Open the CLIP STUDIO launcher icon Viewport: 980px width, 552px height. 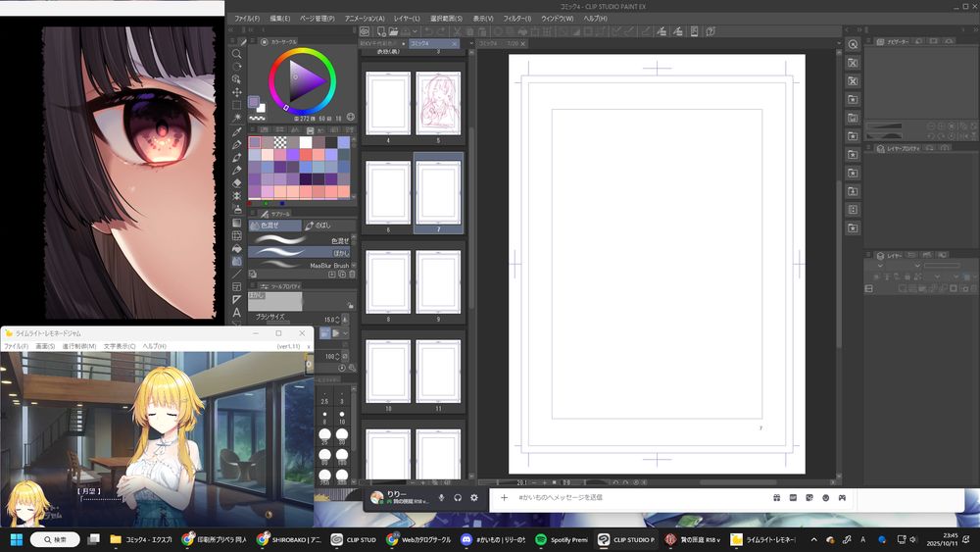[365, 31]
